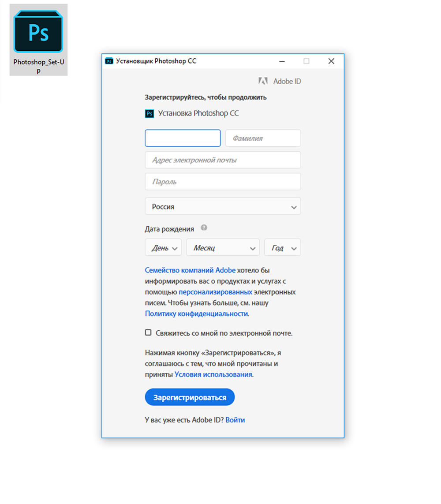Open the персонализированных link

(x=215, y=292)
